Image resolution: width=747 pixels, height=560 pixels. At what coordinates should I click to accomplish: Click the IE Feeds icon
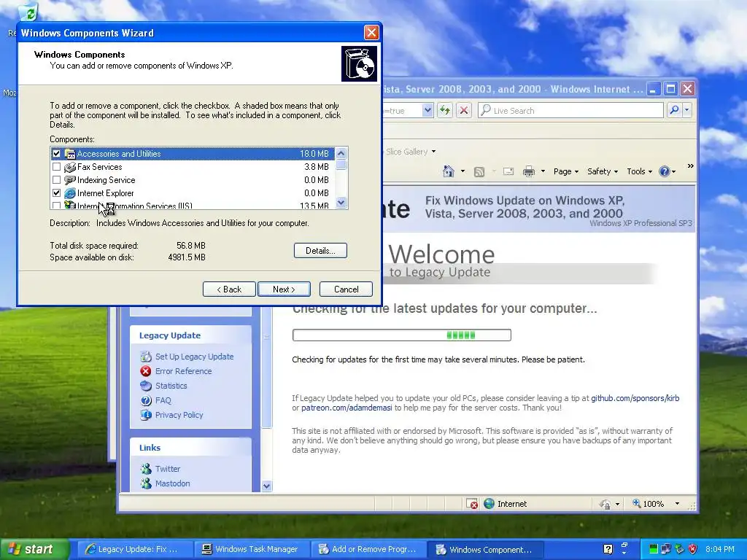[479, 172]
